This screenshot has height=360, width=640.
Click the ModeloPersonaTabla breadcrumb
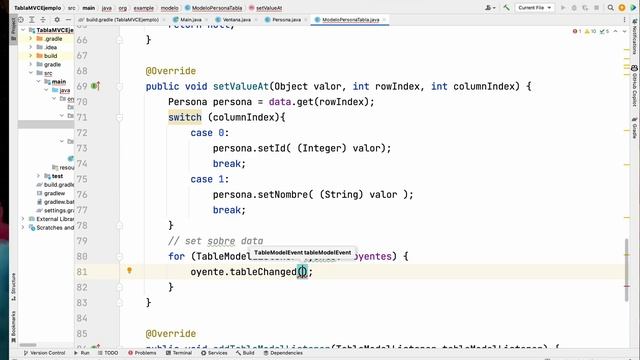click(x=213, y=8)
